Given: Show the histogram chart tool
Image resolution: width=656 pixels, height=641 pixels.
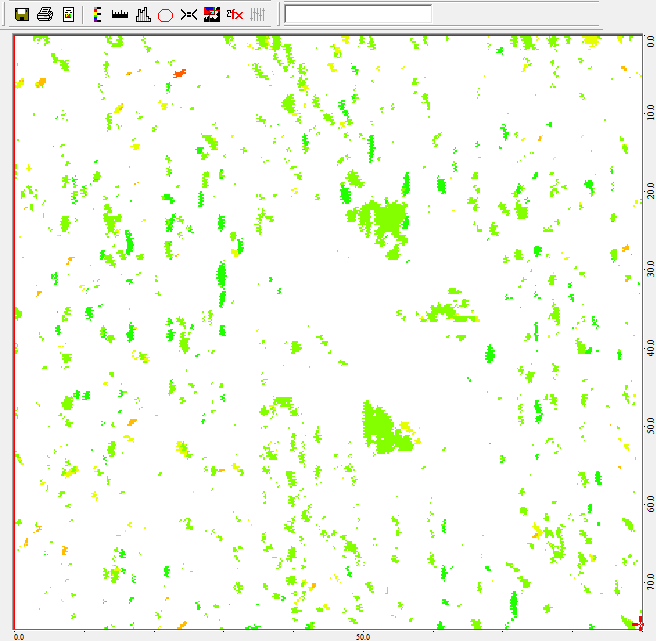Looking at the screenshot, I should pyautogui.click(x=143, y=14).
